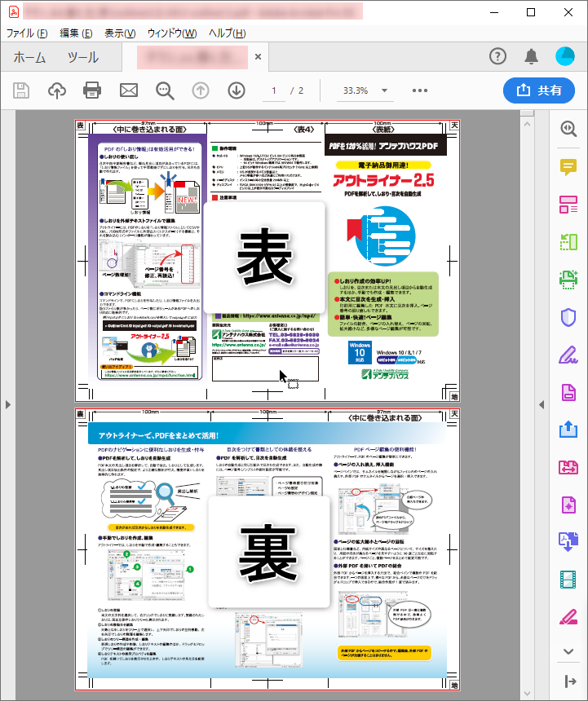Image resolution: width=588 pixels, height=701 pixels.
Task: Open the three-dots more tools menu
Action: point(420,90)
